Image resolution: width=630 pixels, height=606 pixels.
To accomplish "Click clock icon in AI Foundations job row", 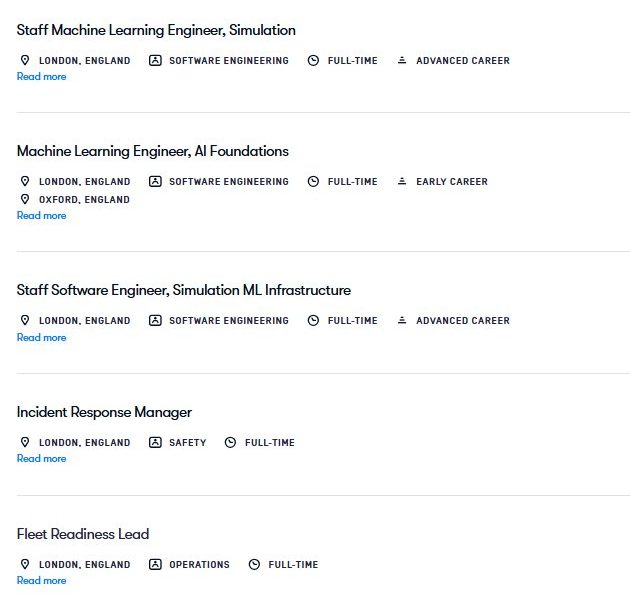I will click(313, 182).
